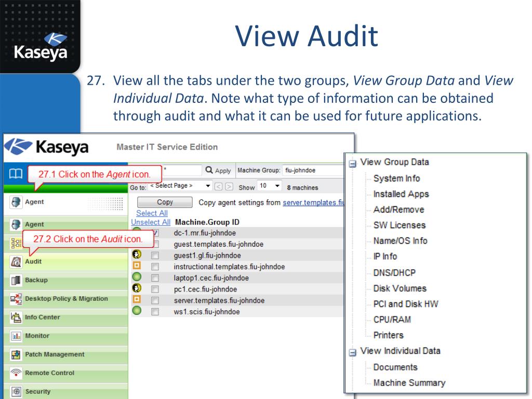Open the PCI and Disk HW tab
532x399 pixels.
(406, 304)
